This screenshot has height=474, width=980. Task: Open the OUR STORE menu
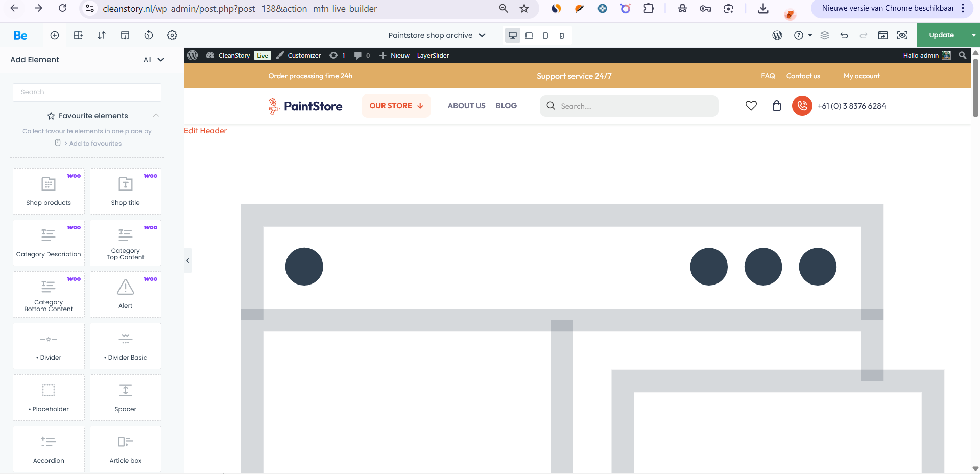[396, 106]
